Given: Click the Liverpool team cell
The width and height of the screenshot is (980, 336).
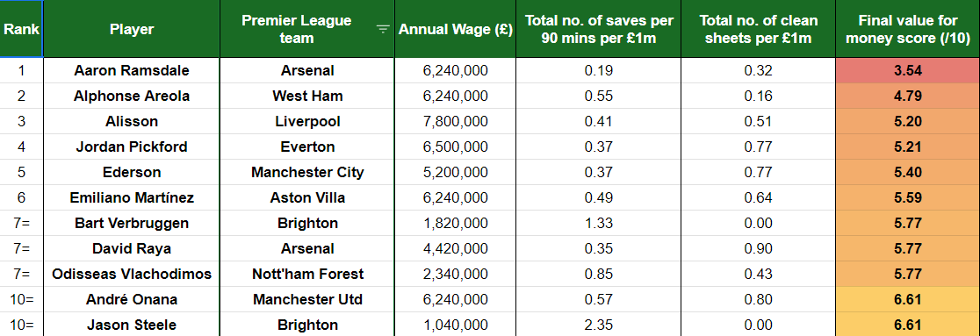Looking at the screenshot, I should [x=307, y=121].
